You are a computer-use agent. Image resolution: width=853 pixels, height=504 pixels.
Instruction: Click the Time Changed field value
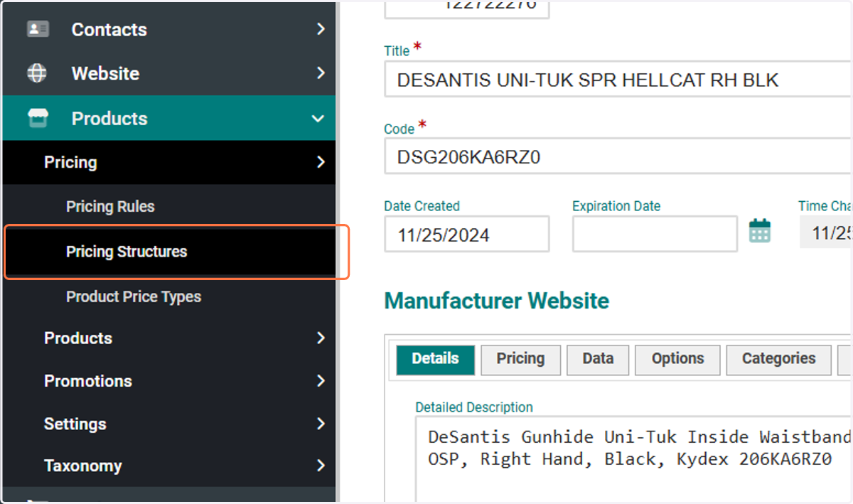[826, 232]
